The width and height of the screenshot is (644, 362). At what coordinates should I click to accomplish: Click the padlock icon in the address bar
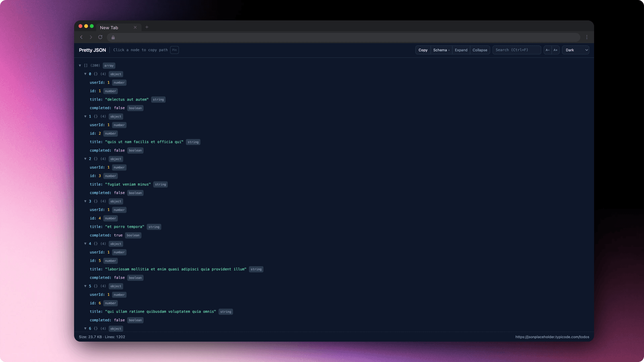pos(113,38)
